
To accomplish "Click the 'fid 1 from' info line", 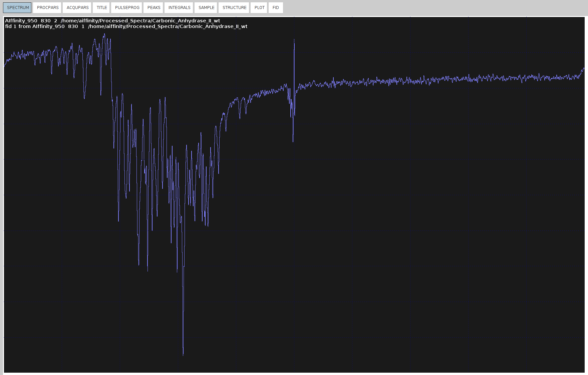I will point(126,26).
